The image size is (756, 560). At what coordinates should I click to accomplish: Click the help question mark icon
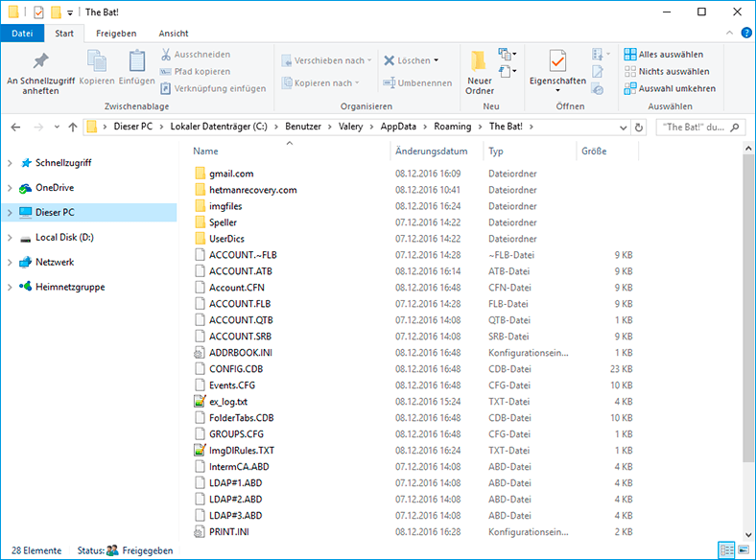(745, 33)
